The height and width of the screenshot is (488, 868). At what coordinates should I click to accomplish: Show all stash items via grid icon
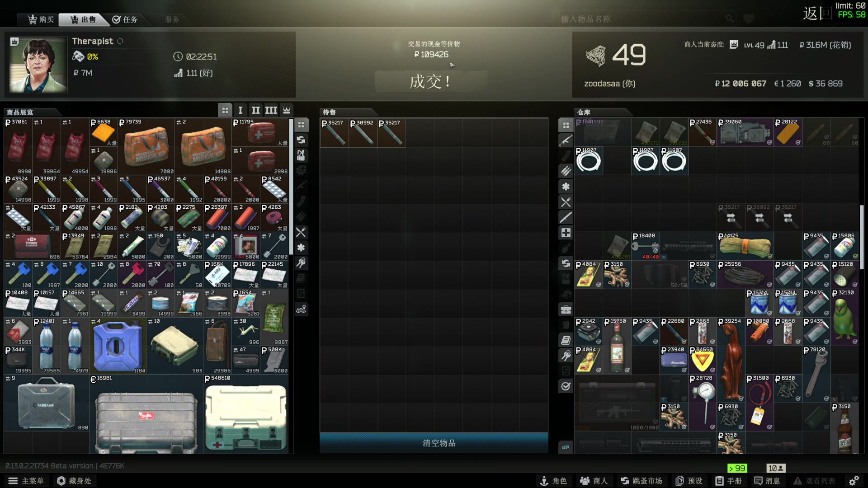pos(566,125)
